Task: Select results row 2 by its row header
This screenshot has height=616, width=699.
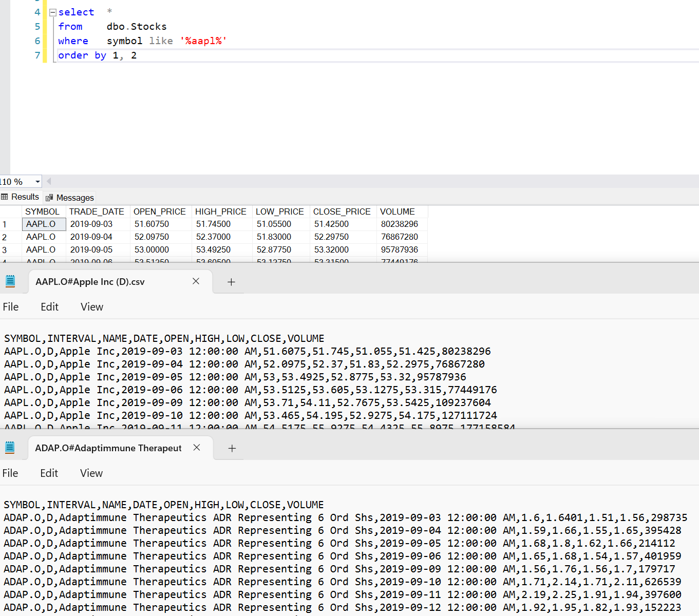Action: tap(5, 237)
